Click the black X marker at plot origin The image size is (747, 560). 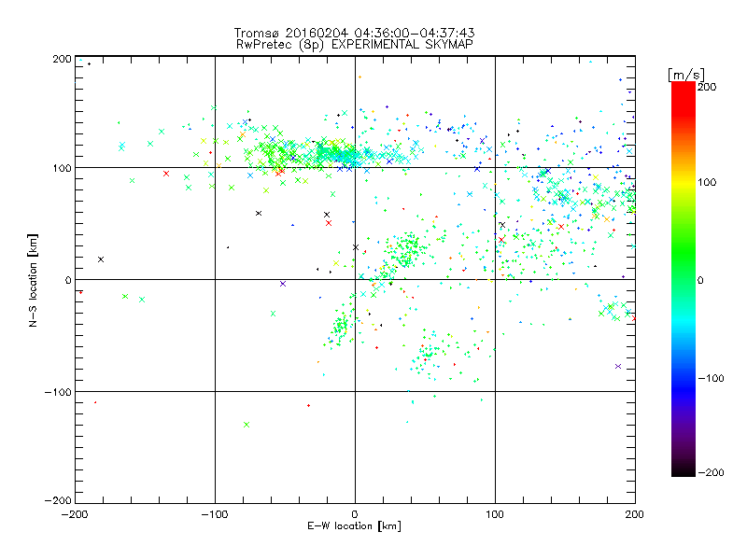(x=356, y=247)
